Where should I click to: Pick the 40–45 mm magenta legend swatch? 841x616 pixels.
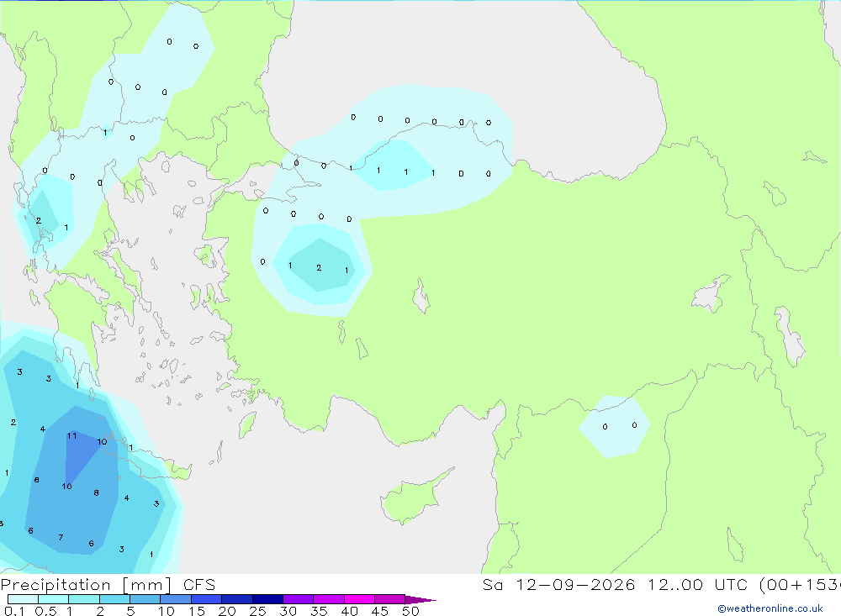click(x=359, y=599)
